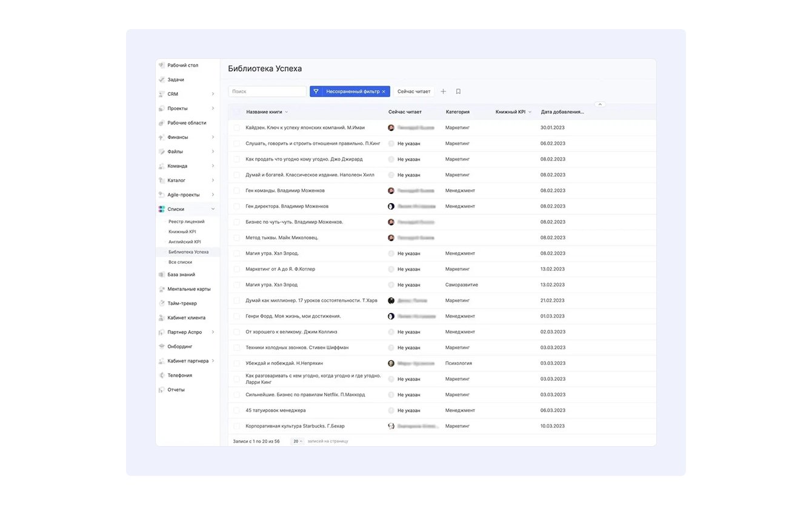Click the CRM sidebar icon
812x505 pixels.
162,94
